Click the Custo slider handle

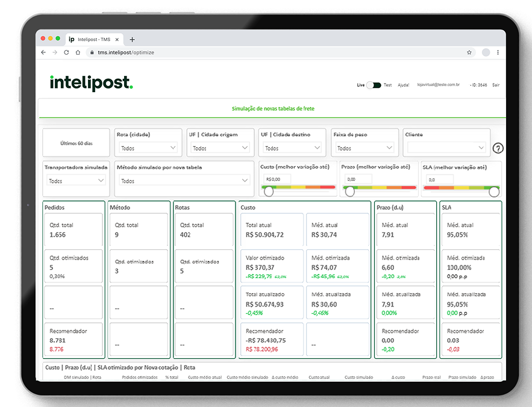[268, 191]
